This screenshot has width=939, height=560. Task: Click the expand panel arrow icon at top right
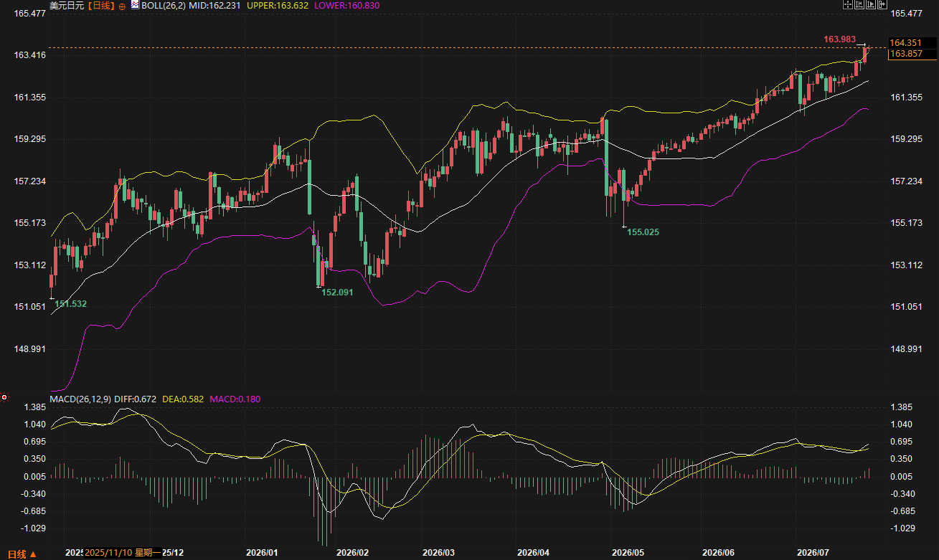pos(882,4)
